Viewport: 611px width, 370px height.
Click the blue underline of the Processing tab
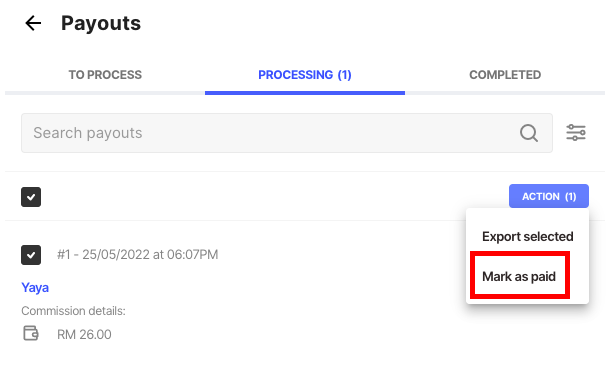pyautogui.click(x=305, y=93)
